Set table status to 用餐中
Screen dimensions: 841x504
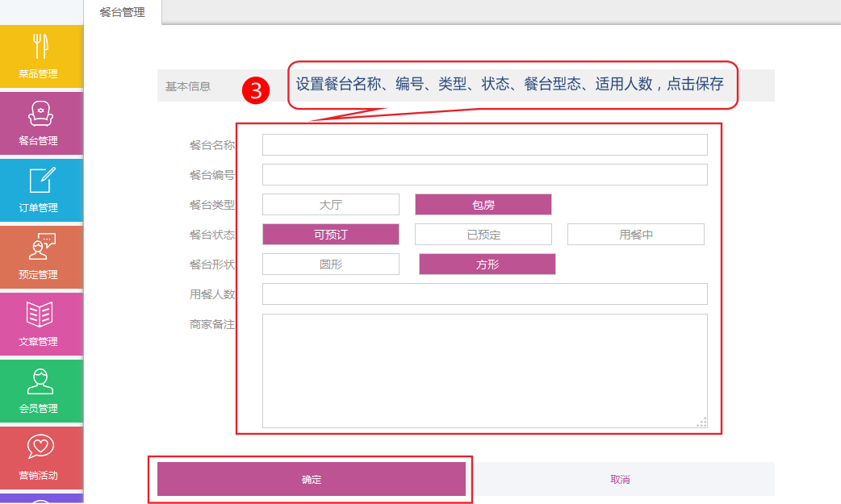(635, 235)
